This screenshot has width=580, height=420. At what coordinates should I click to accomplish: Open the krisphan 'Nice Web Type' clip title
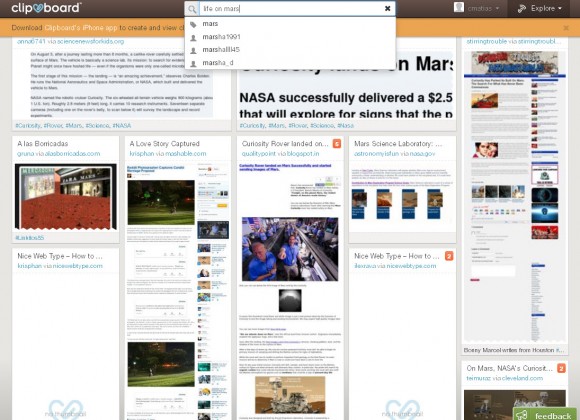point(60,256)
